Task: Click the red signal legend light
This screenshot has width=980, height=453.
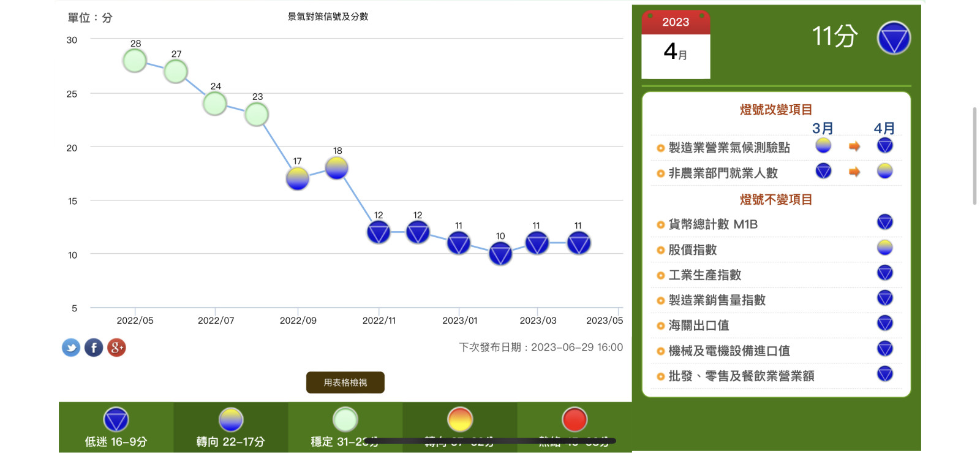Action: 575,420
